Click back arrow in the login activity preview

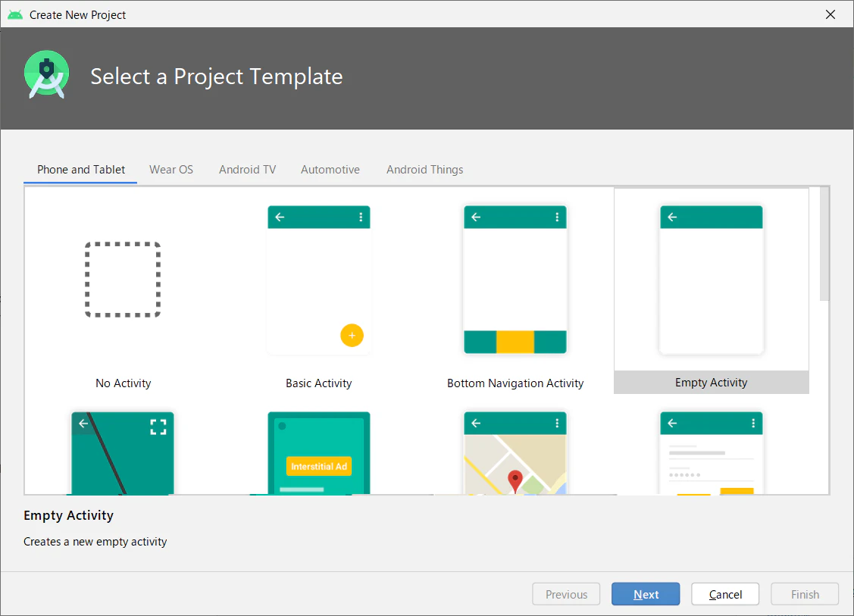[672, 424]
